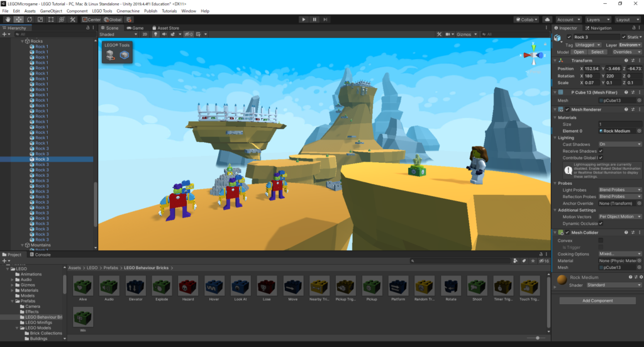Open Motion Vectors dropdown
The height and width of the screenshot is (347, 644).
(619, 216)
